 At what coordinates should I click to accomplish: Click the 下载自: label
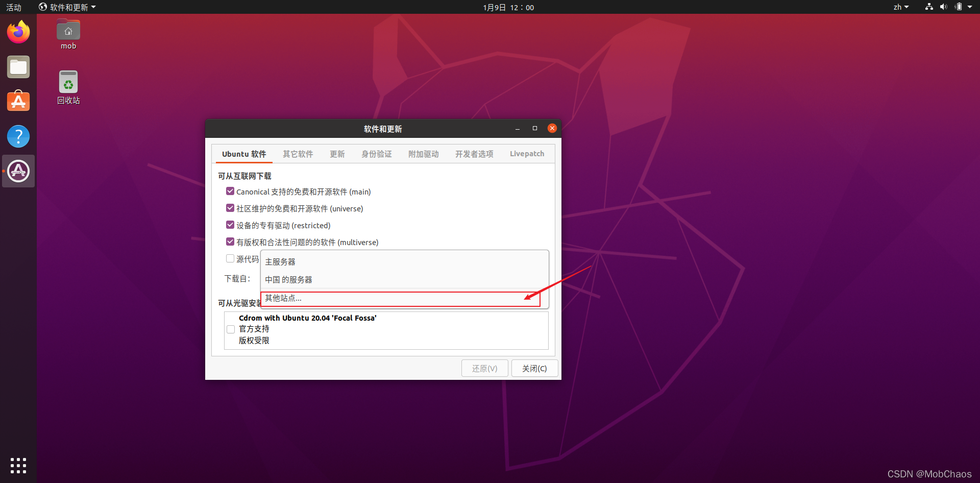pyautogui.click(x=237, y=278)
